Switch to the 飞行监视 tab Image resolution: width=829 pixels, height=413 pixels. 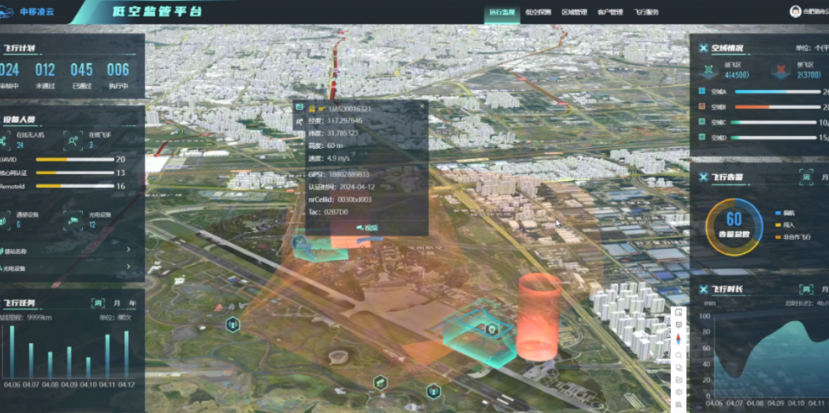(x=501, y=12)
